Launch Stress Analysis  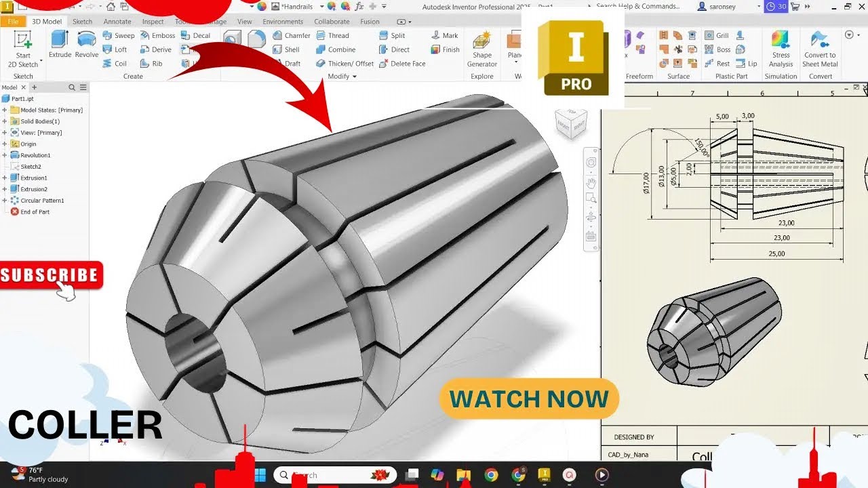pos(781,49)
